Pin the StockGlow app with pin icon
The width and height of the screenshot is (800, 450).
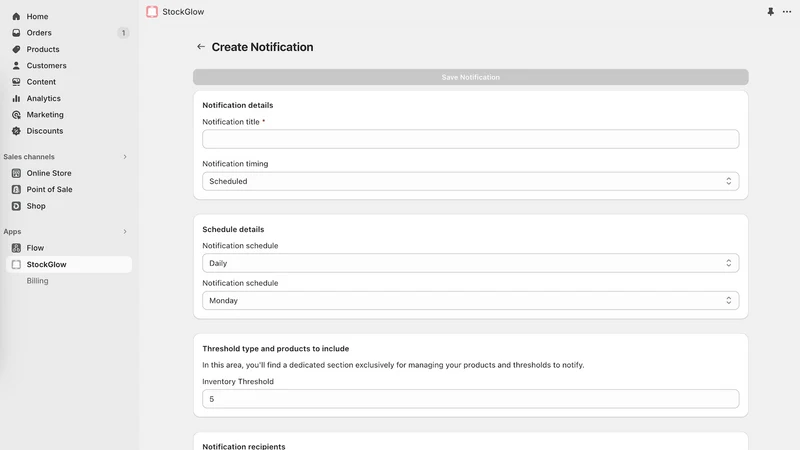(x=770, y=12)
